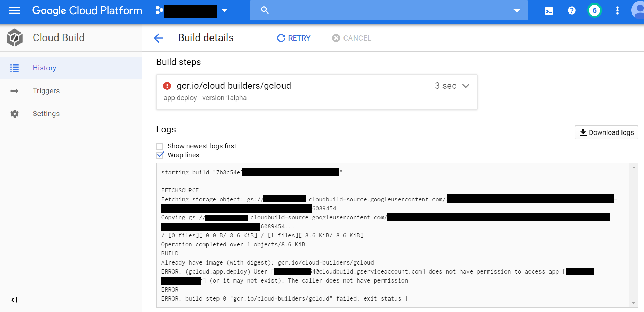
Task: Enable Show newest logs first checkbox
Action: [x=160, y=146]
